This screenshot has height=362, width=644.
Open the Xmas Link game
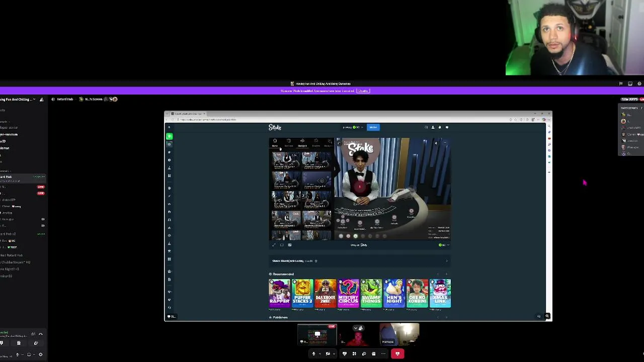(440, 293)
